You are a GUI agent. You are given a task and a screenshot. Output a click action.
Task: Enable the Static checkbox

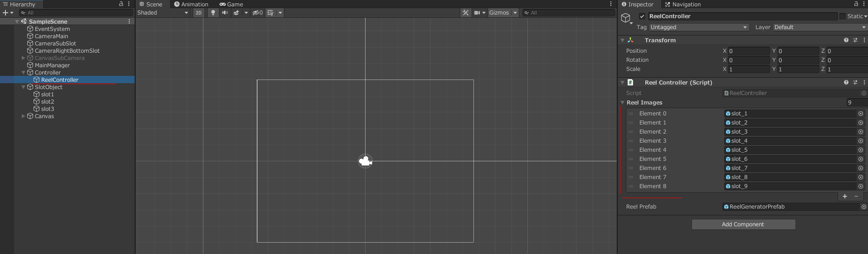point(843,16)
